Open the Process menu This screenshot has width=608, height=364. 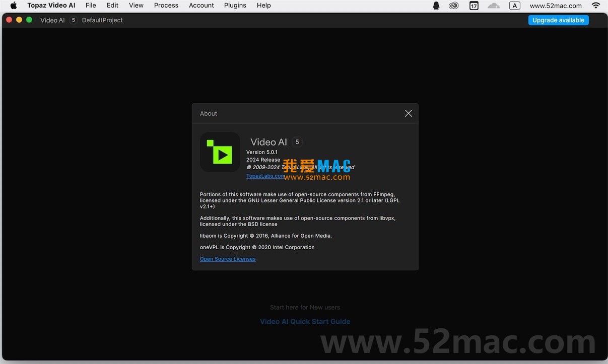click(166, 6)
